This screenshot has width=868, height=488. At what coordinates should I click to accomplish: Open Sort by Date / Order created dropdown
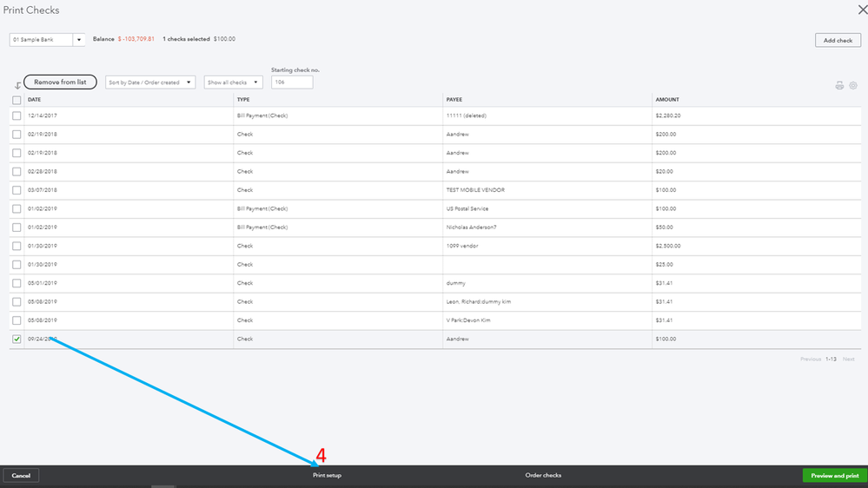coord(150,82)
